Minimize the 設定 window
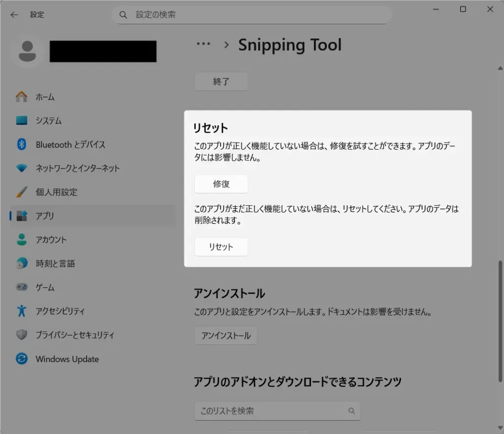504x434 pixels. tap(436, 9)
